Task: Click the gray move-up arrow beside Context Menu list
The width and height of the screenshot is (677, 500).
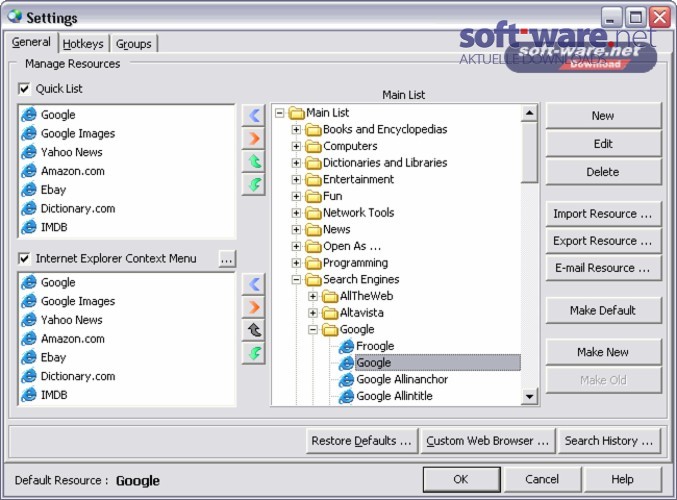Action: click(x=254, y=330)
